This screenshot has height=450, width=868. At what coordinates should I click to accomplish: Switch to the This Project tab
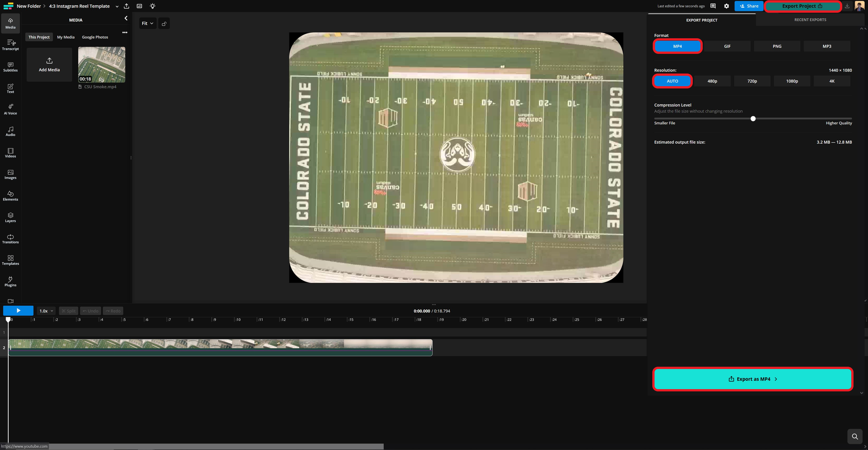click(39, 37)
